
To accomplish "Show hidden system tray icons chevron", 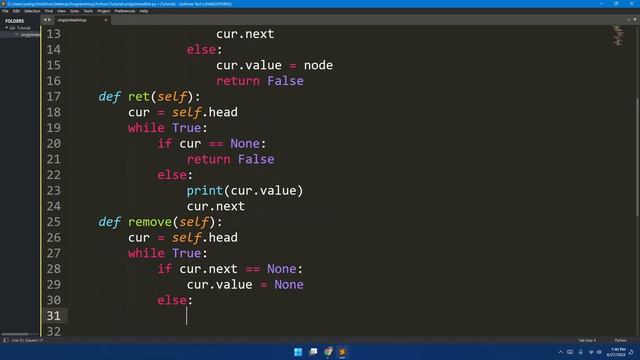I will click(x=560, y=352).
